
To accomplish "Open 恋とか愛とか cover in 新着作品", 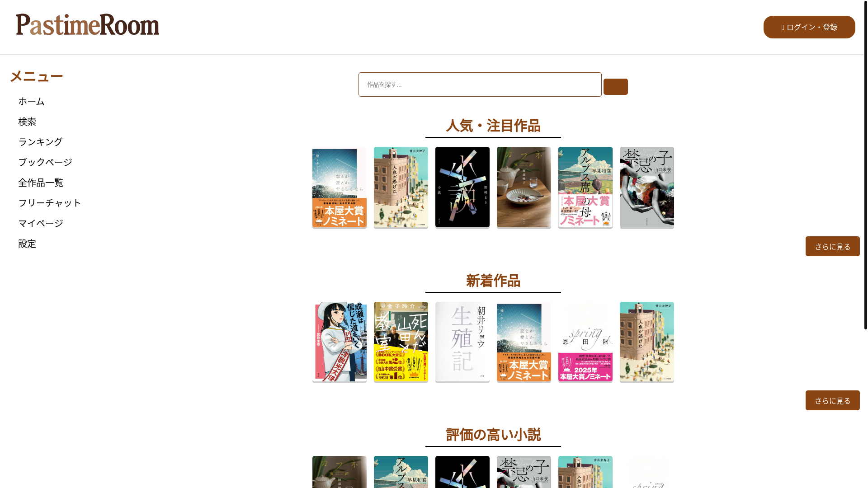I will pos(524,342).
